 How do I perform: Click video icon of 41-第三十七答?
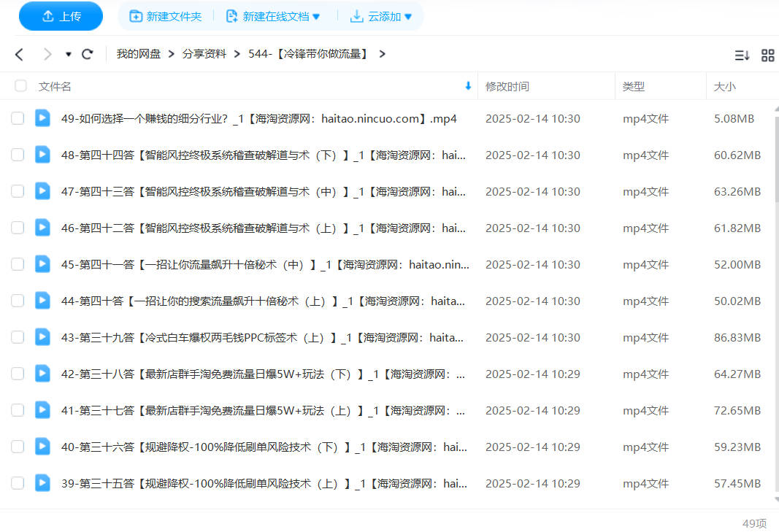pos(43,410)
